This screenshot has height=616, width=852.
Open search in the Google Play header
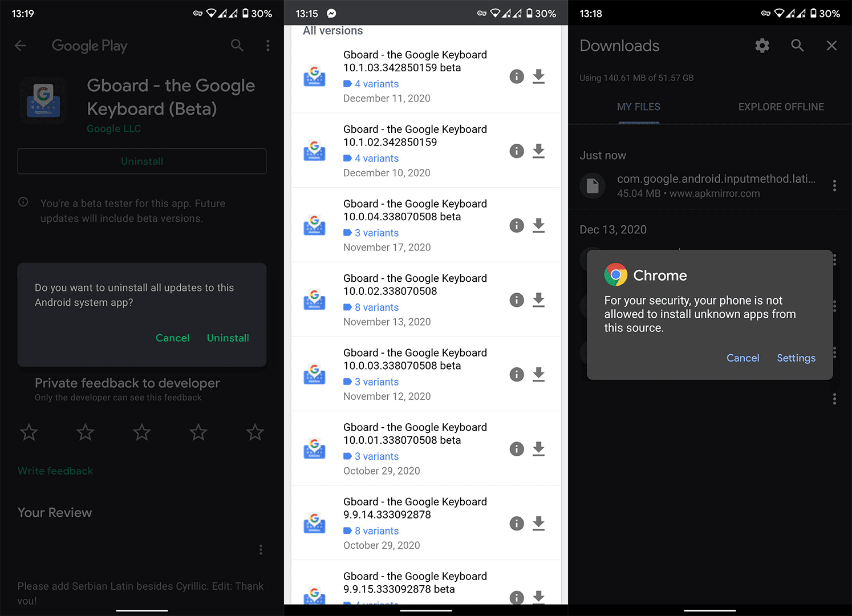pyautogui.click(x=237, y=46)
